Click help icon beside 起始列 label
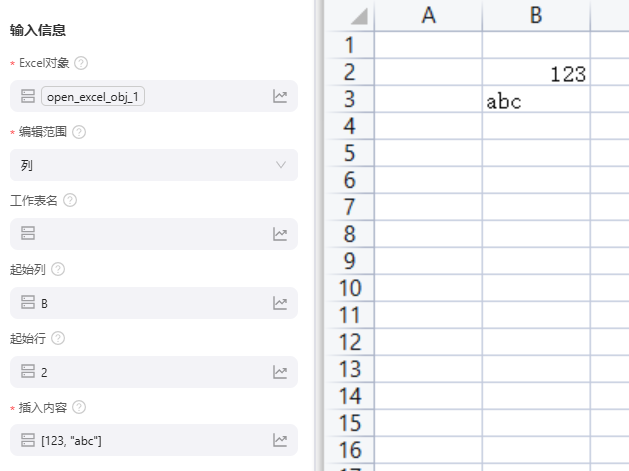Screen dimensions: 629x471 (x=58, y=269)
